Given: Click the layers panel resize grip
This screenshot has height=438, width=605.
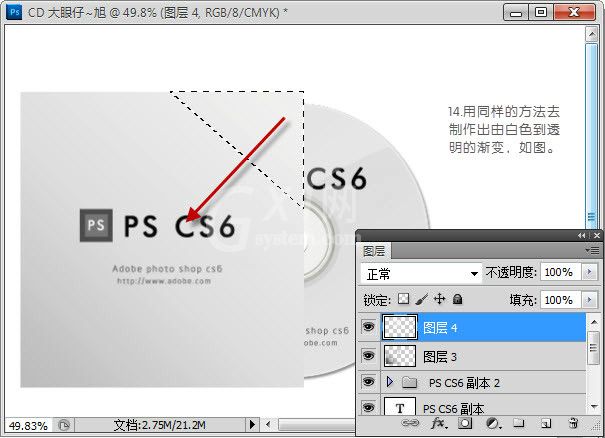Looking at the screenshot, I should pos(597,427).
